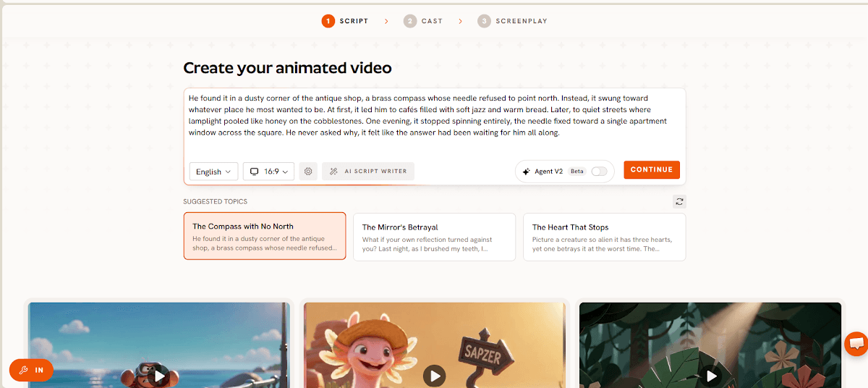Screen dimensions: 868x388
Task: Open the AI Script Writer
Action: click(368, 172)
